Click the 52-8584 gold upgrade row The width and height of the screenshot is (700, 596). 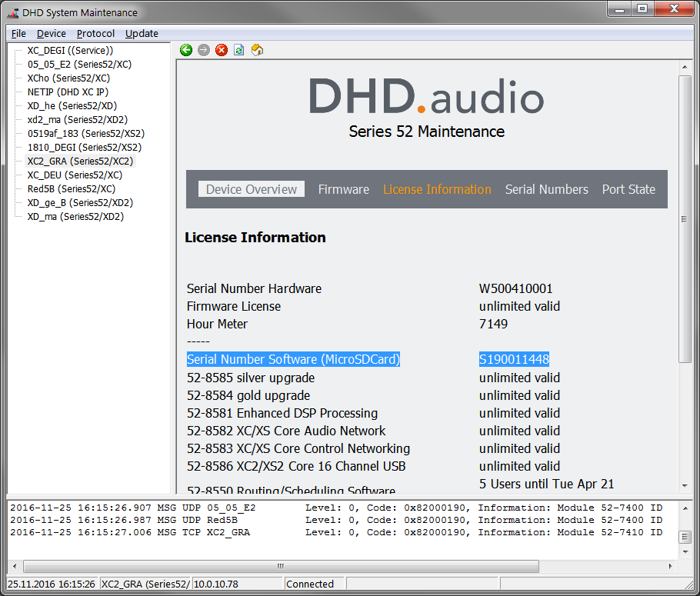point(373,395)
